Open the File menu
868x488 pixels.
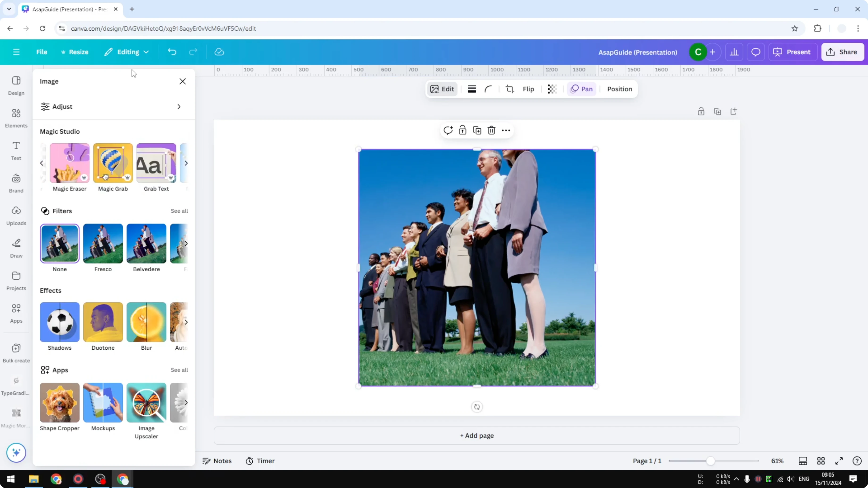tap(42, 52)
